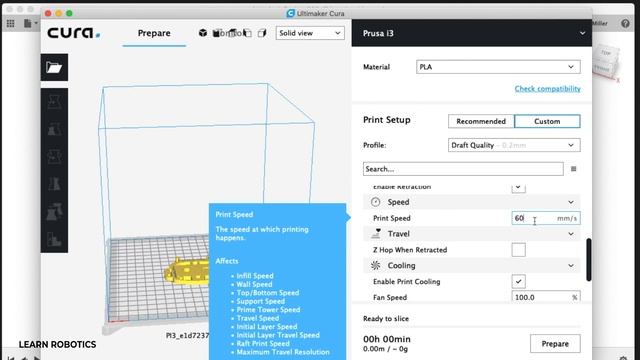The image size is (640, 360).
Task: Select the Scale tool in left toolbar
Action: [x=54, y=129]
